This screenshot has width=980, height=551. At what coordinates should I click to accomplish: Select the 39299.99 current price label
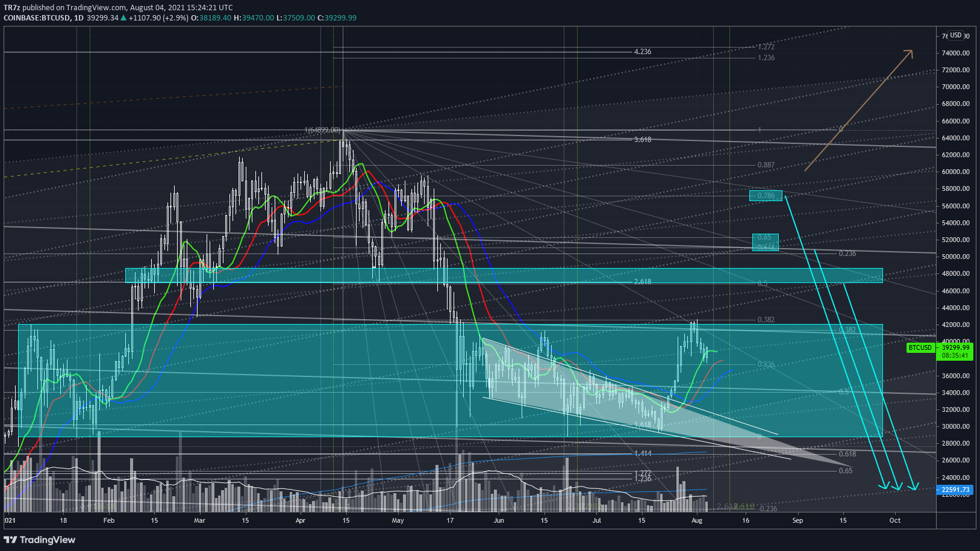(x=955, y=347)
